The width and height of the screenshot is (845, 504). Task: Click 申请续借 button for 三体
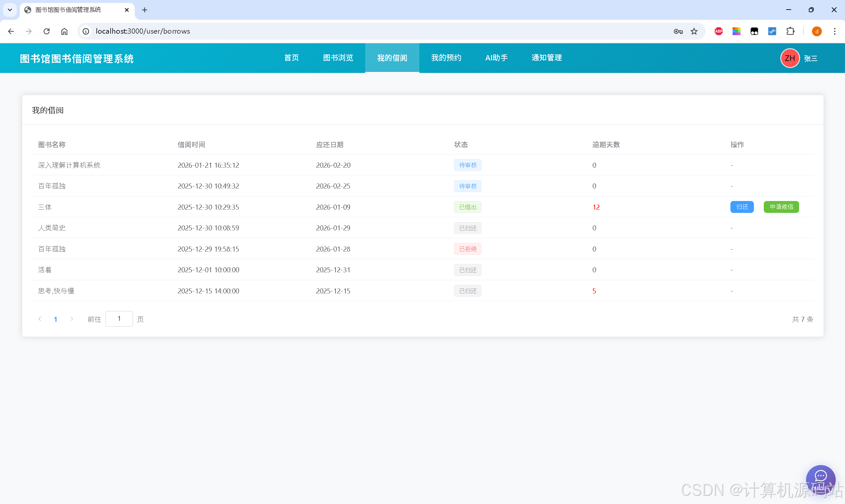coord(781,207)
